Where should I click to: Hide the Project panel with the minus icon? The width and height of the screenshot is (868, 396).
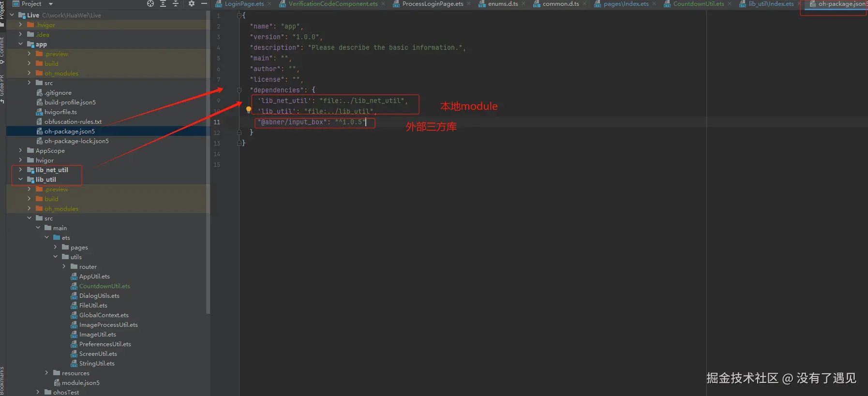click(204, 3)
